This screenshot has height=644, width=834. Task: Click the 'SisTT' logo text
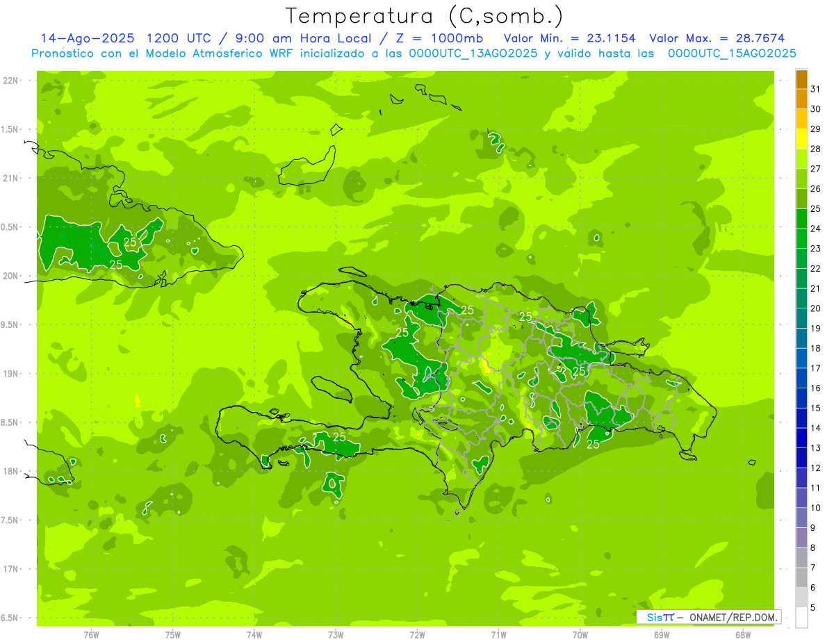point(660,617)
